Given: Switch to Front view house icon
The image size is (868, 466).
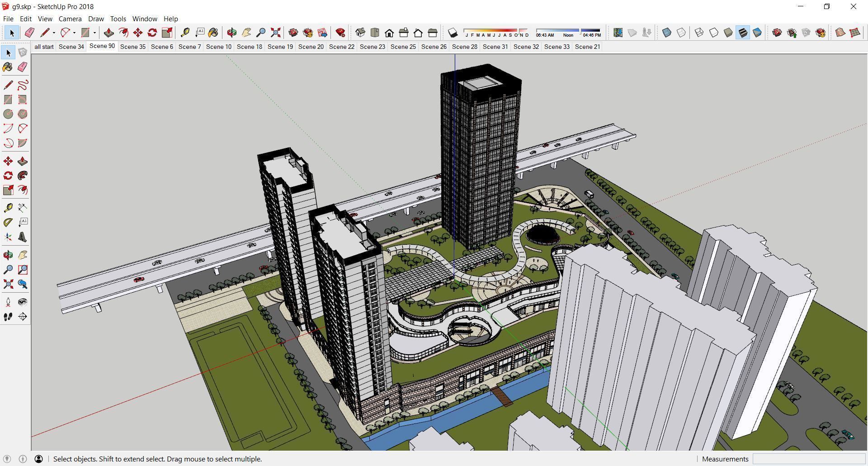Looking at the screenshot, I should point(389,33).
